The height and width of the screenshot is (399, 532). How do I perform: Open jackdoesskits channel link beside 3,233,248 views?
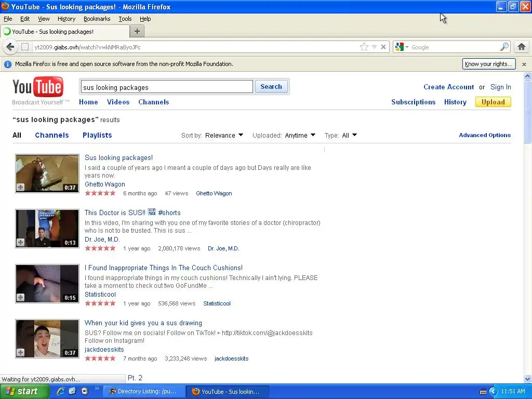click(231, 358)
